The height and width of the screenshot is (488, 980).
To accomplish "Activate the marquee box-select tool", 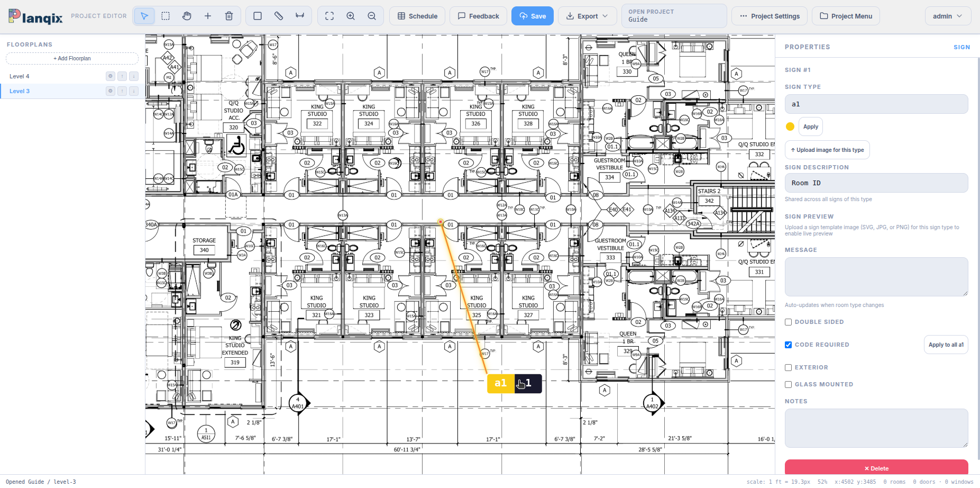I will tap(166, 16).
